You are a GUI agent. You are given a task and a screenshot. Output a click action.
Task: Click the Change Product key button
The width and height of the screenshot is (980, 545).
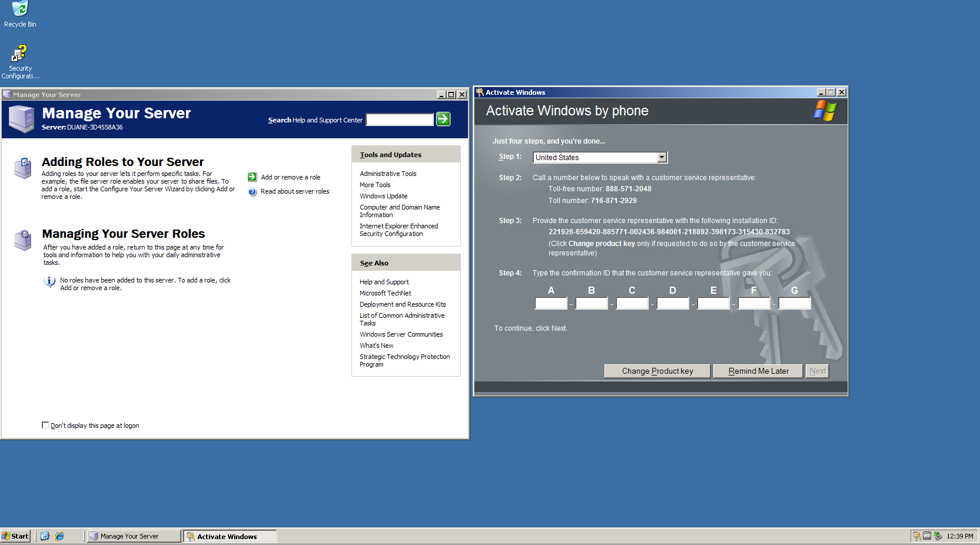click(657, 371)
